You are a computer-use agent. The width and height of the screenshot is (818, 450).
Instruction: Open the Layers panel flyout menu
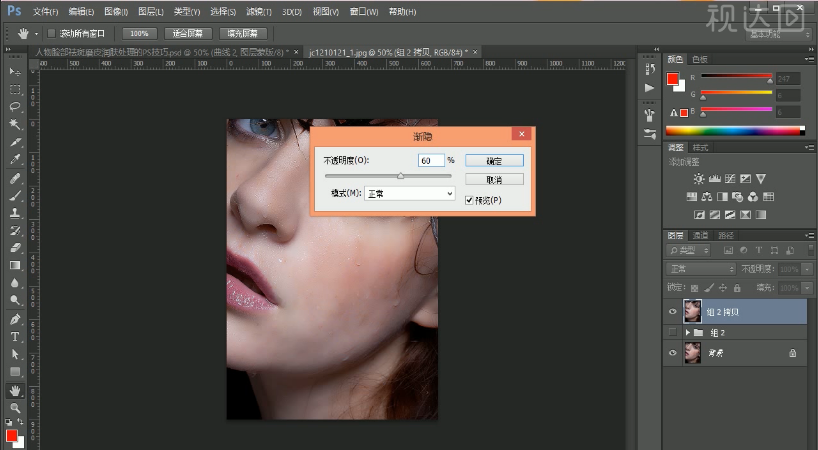coord(809,236)
